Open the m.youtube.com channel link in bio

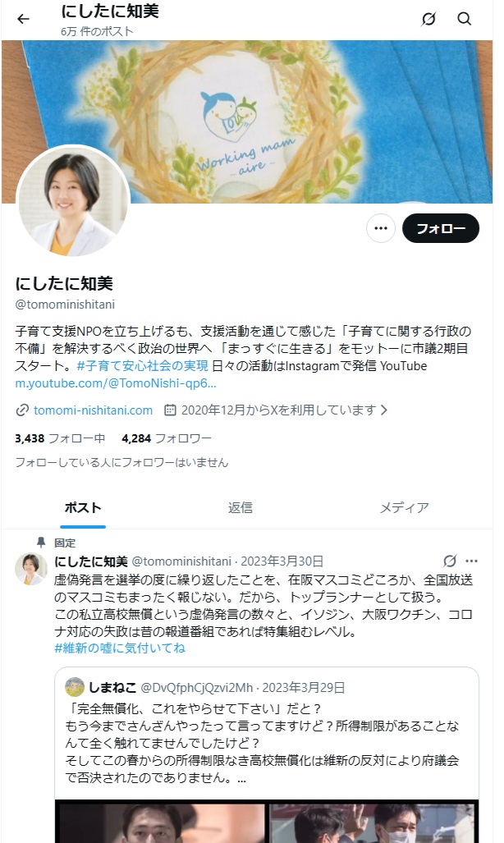[x=116, y=383]
